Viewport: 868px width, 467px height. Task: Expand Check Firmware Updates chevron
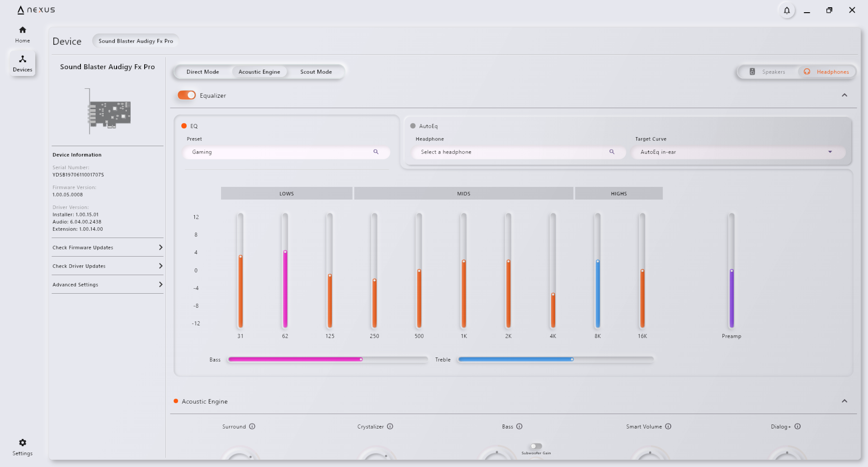pos(160,248)
